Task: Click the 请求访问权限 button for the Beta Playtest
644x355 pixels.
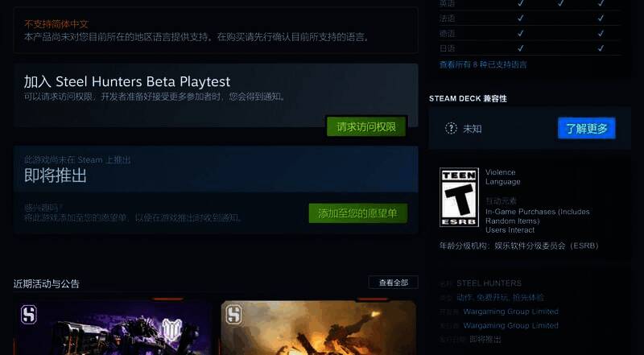Action: (x=366, y=127)
